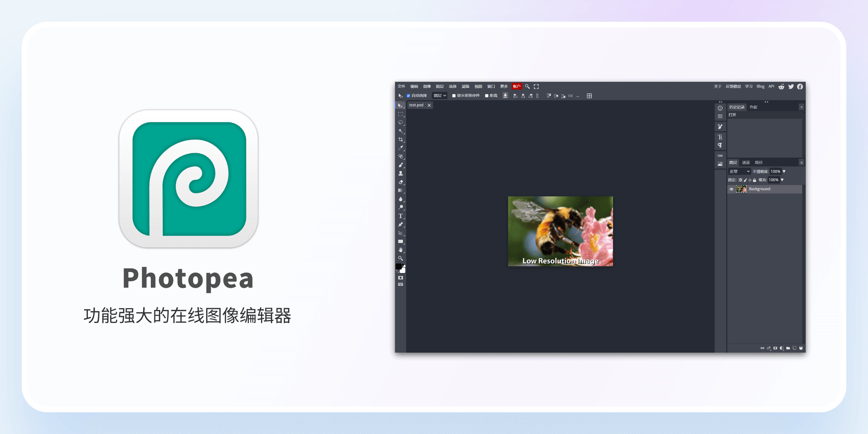Screen dimensions: 868x434
Task: Open the Twitter link icon
Action: click(791, 86)
